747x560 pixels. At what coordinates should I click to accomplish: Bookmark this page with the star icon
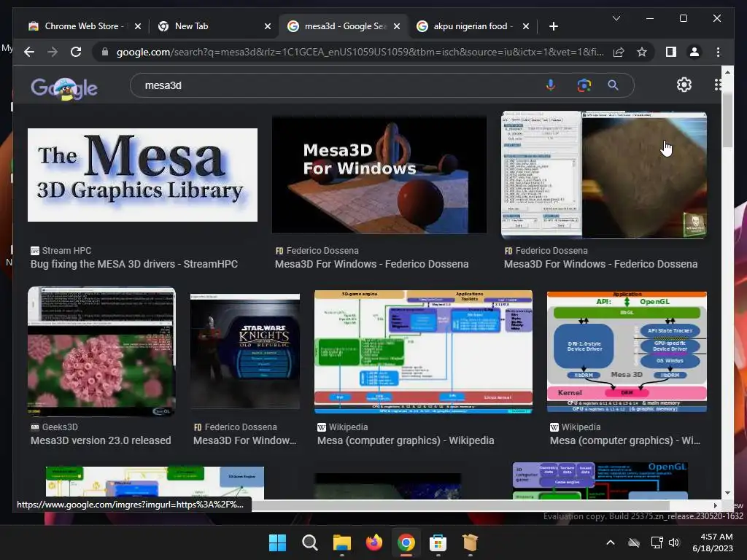(x=642, y=52)
